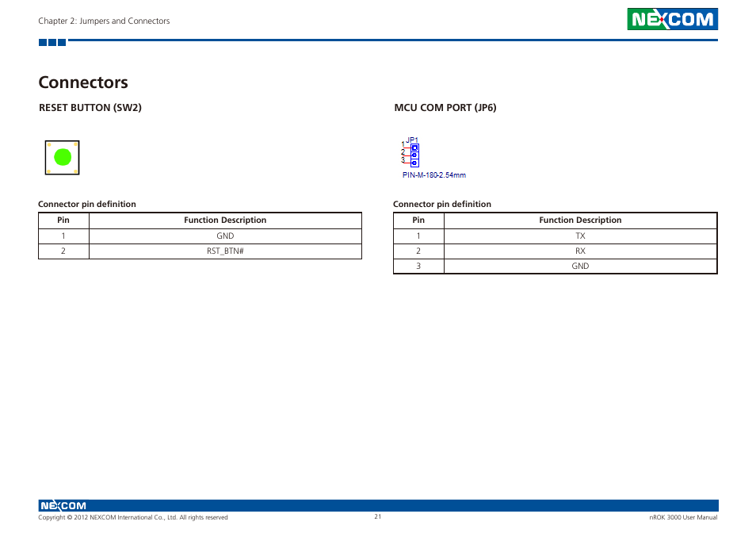Click the 'GND' cell in the reset button table
The width and height of the screenshot is (756, 533).
tap(225, 236)
